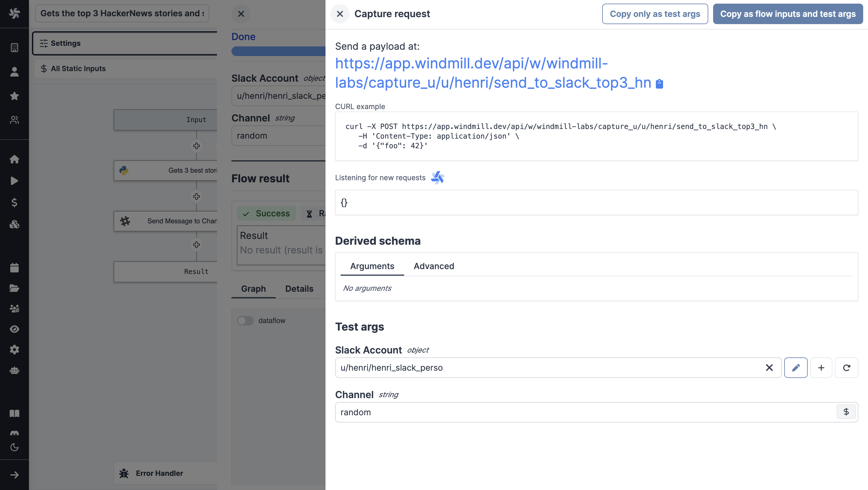Click pencil icon to edit Slack resource
The height and width of the screenshot is (490, 868).
click(x=796, y=367)
